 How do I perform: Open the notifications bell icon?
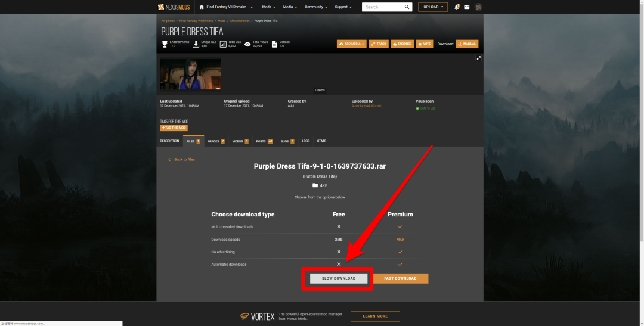457,7
